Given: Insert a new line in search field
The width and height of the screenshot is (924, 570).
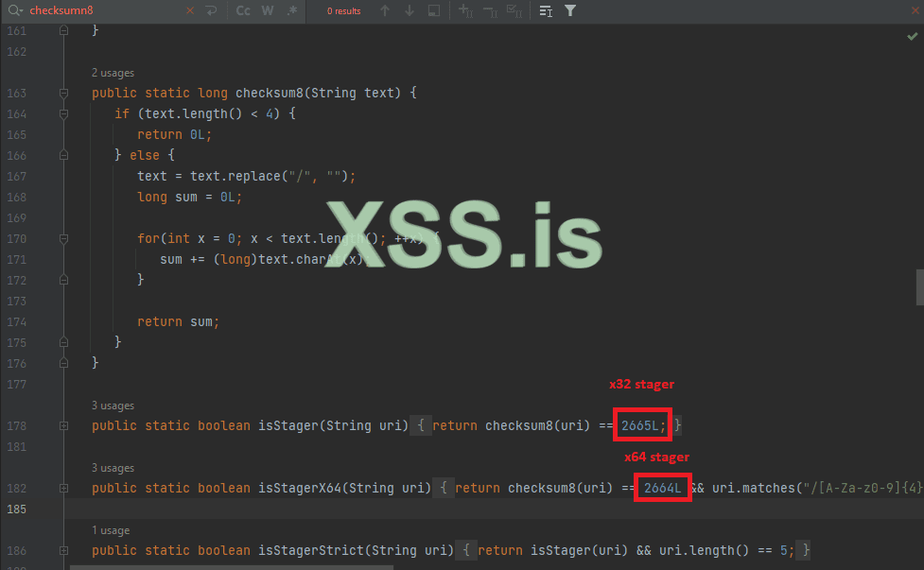Looking at the screenshot, I should 211,10.
